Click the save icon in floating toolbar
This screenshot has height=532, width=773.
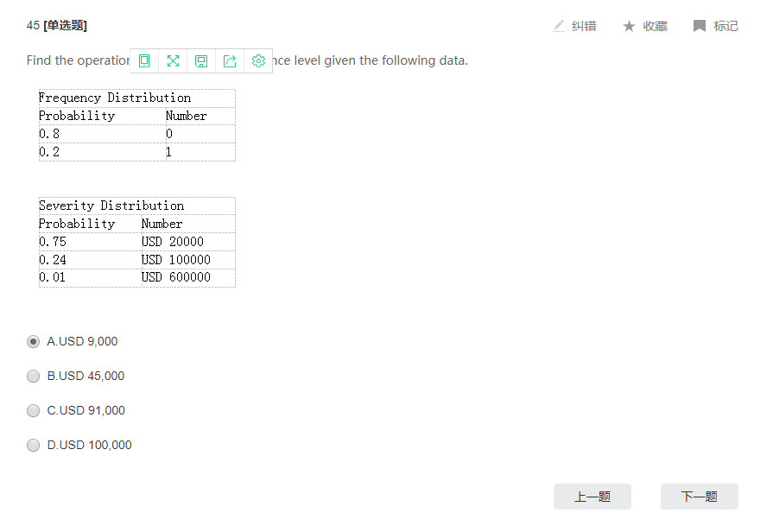[201, 60]
